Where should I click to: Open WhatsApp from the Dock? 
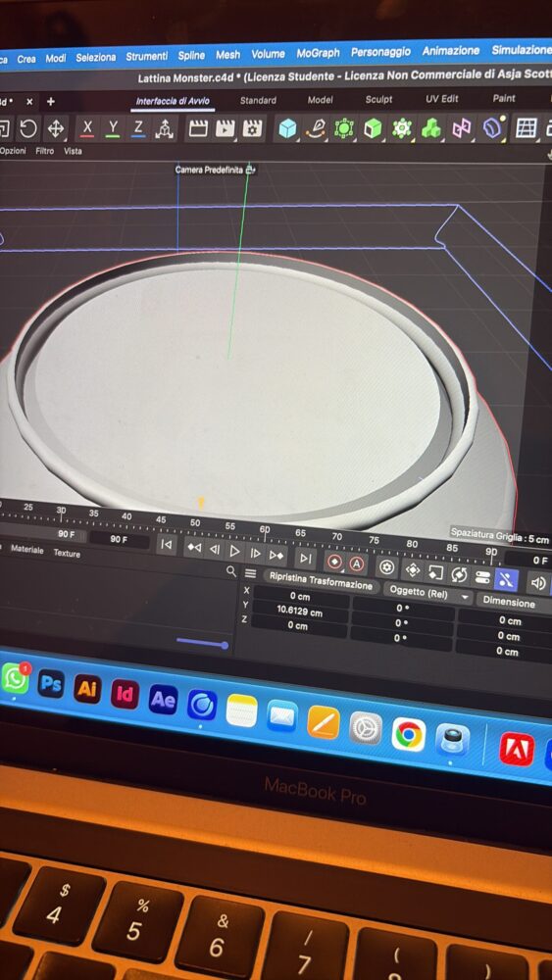pos(15,679)
